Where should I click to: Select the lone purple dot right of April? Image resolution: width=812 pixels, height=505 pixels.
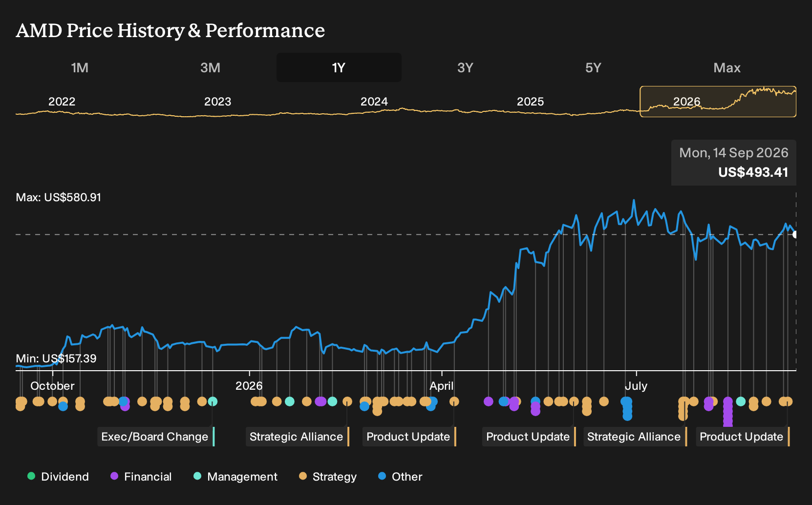coord(488,401)
